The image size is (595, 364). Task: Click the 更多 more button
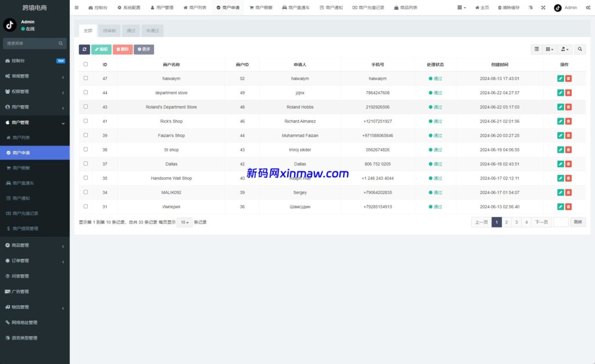(143, 49)
